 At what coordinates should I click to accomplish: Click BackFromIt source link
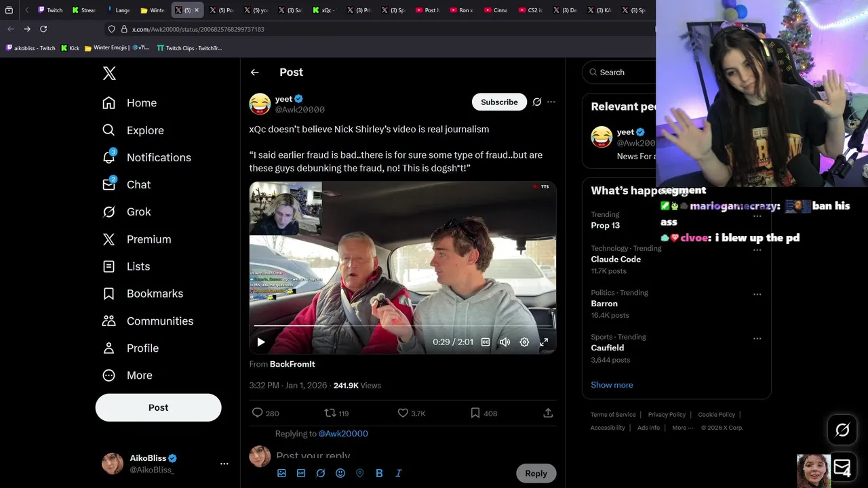pos(292,364)
